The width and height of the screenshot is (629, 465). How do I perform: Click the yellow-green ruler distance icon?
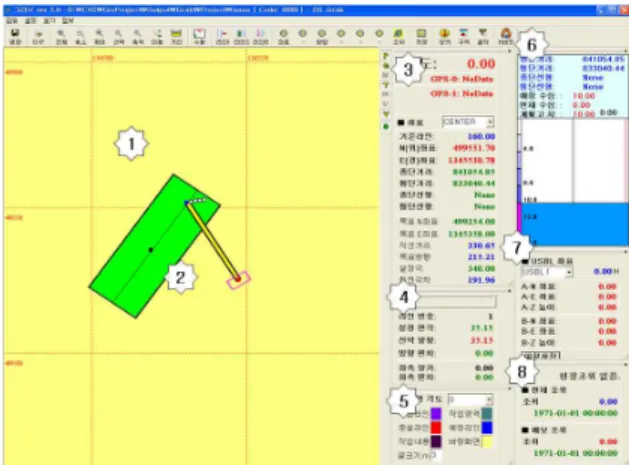tap(176, 33)
